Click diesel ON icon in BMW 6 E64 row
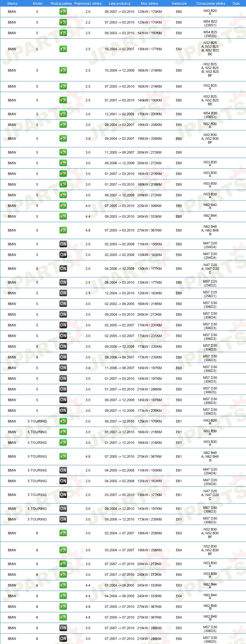The image size is (246, 644). coord(63,639)
